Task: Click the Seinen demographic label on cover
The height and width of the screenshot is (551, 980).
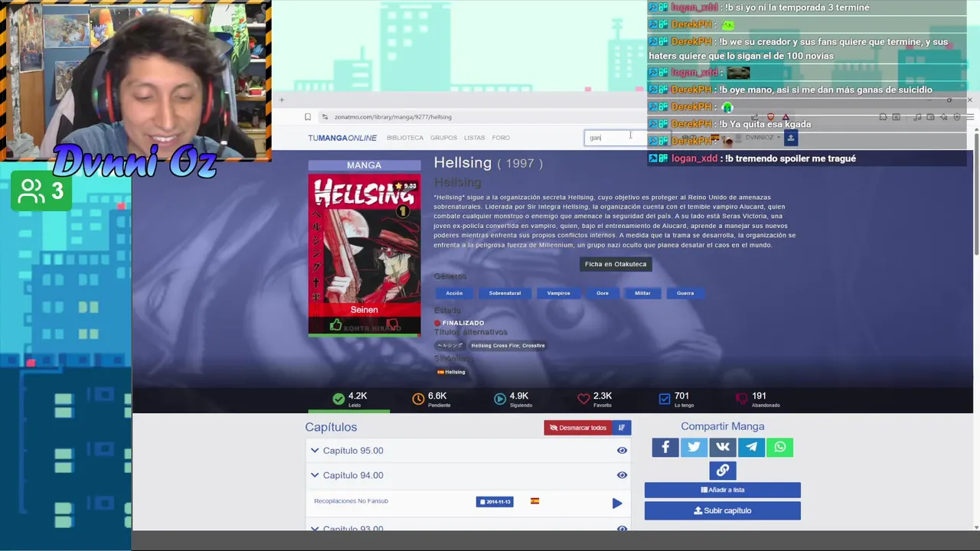Action: pos(364,310)
